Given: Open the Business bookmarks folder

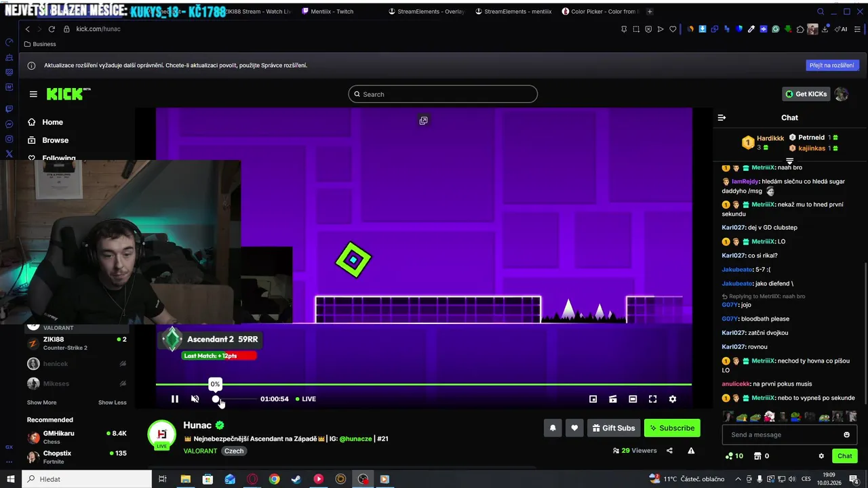Looking at the screenshot, I should click(40, 44).
